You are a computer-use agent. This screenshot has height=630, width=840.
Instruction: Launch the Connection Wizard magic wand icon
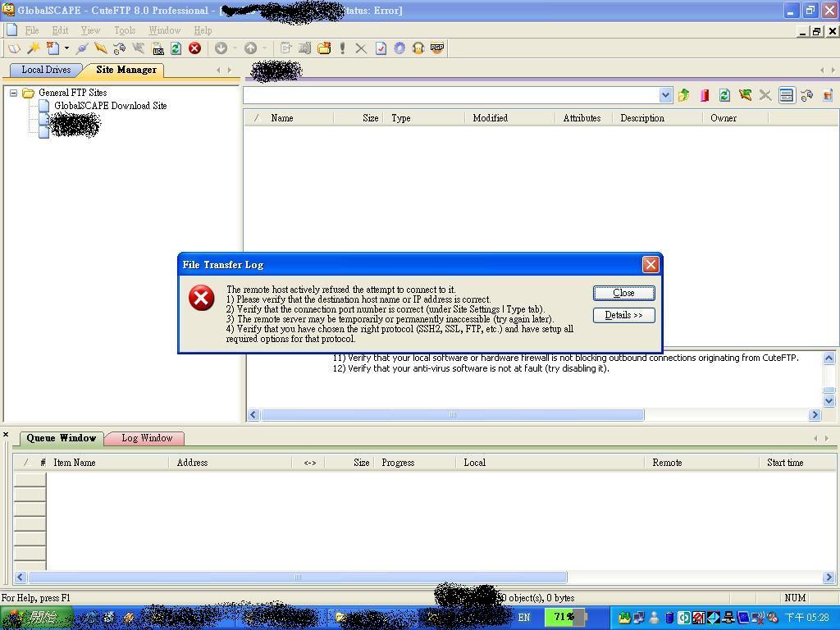[x=33, y=48]
